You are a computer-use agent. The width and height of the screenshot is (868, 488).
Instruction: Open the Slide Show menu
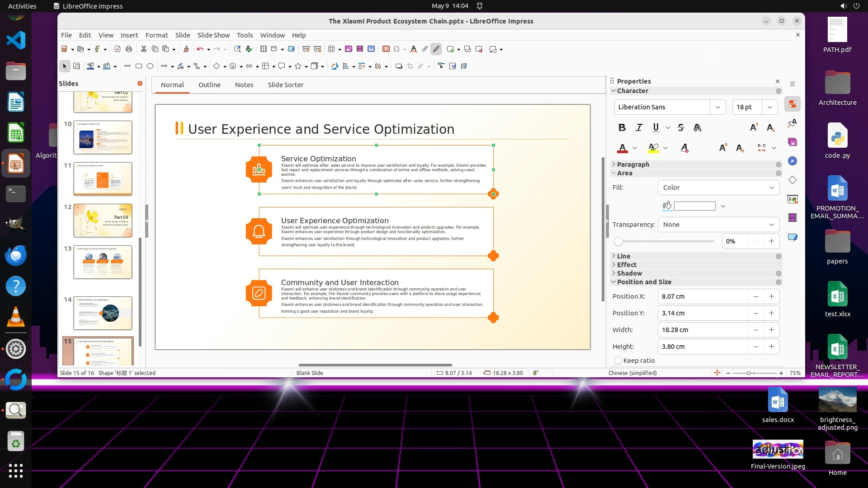click(213, 35)
